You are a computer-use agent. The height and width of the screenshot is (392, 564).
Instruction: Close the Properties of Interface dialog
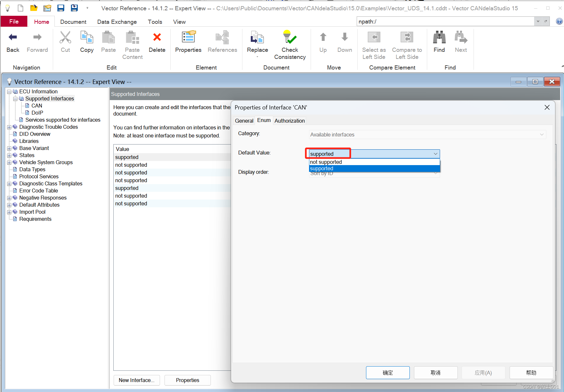pyautogui.click(x=547, y=107)
